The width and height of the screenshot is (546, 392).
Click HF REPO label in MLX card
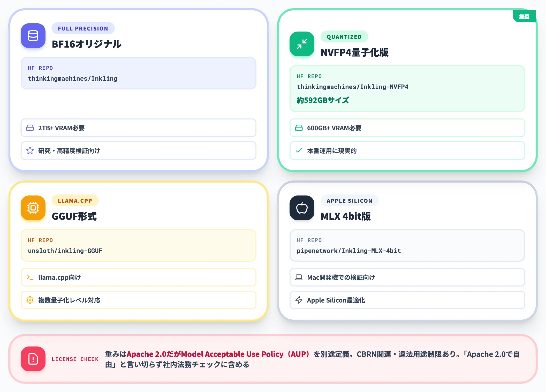(x=309, y=240)
